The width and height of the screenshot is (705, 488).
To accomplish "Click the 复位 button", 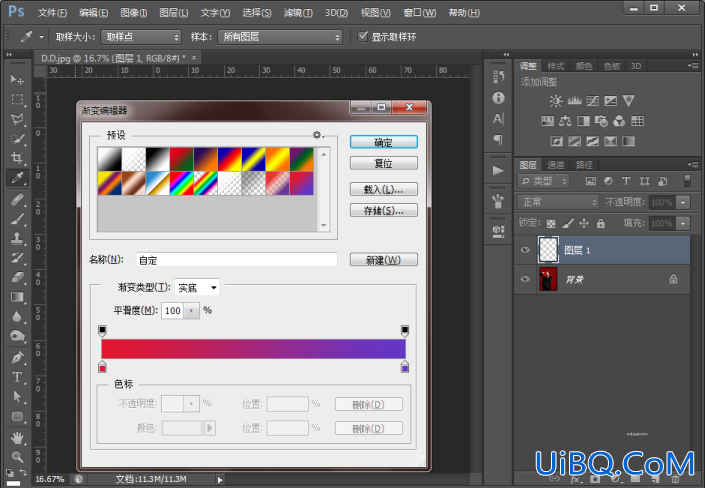I will (384, 163).
